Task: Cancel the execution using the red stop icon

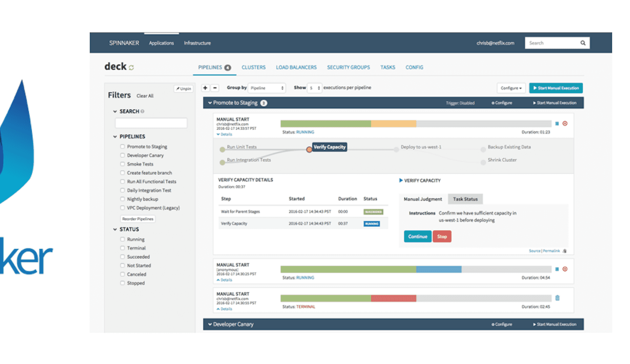Action: point(565,124)
